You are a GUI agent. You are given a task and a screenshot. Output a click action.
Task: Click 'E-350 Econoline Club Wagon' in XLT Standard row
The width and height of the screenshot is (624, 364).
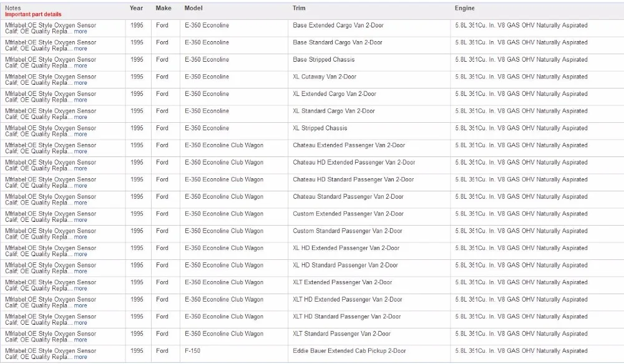[224, 333]
